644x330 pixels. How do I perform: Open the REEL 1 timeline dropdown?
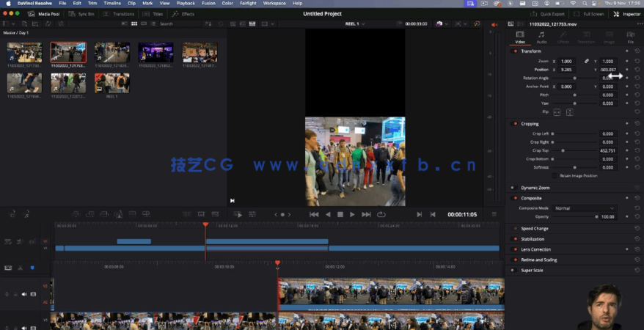[x=355, y=23]
